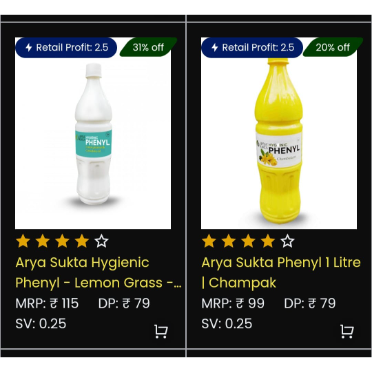Rate Lemon Grass phenyl five stars
The image size is (372, 372).
click(x=101, y=241)
